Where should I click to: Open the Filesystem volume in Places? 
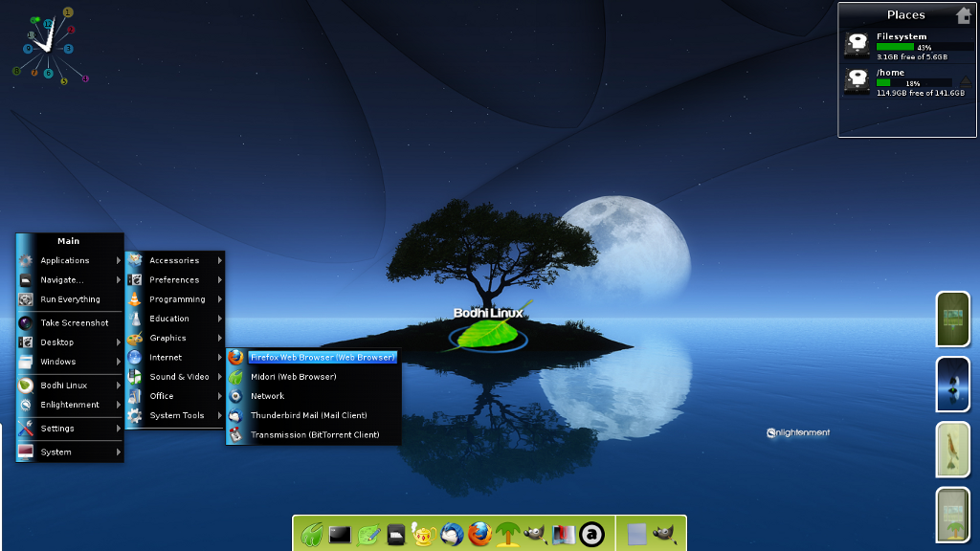tap(907, 46)
